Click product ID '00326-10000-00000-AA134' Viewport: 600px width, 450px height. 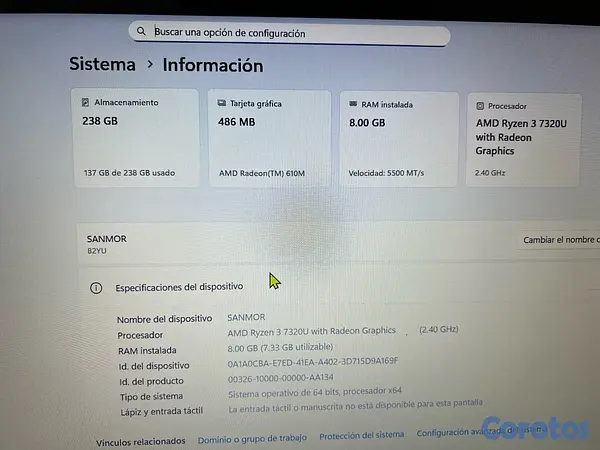(x=280, y=378)
